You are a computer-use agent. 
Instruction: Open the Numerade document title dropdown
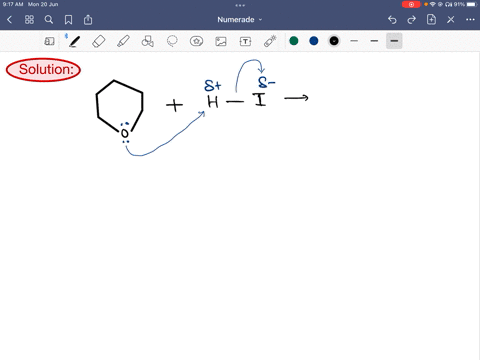[240, 20]
